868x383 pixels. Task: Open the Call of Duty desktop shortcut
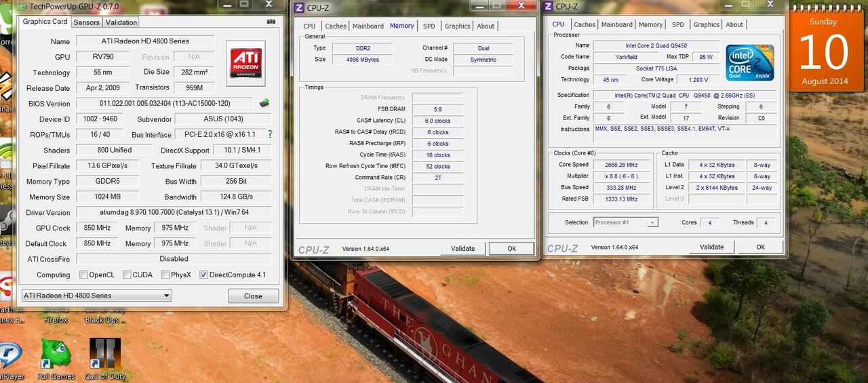click(x=105, y=359)
